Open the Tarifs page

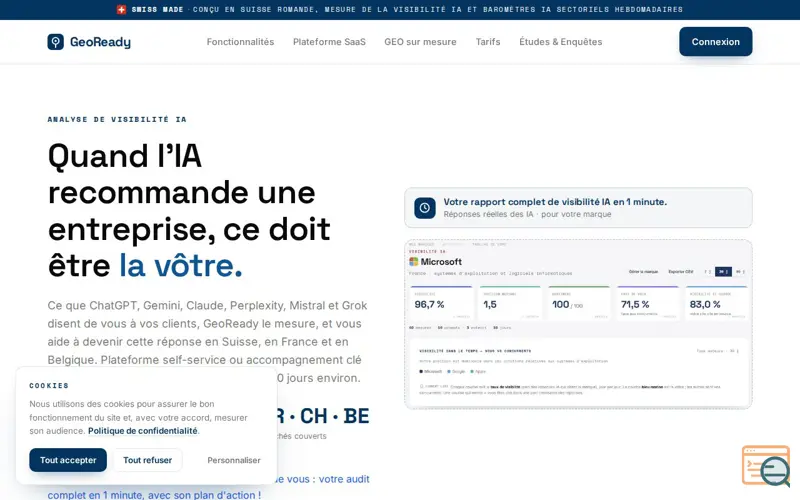point(488,42)
